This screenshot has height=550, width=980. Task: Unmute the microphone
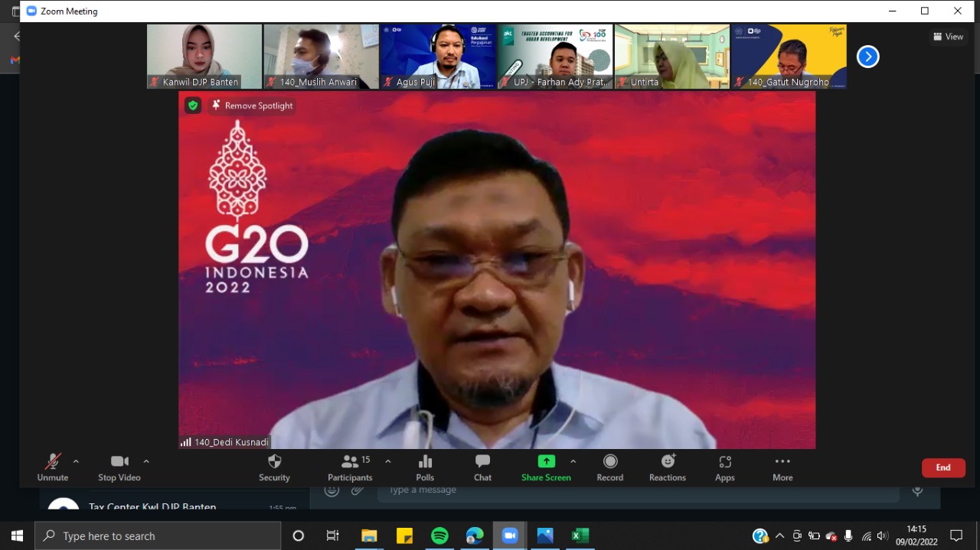(53, 467)
